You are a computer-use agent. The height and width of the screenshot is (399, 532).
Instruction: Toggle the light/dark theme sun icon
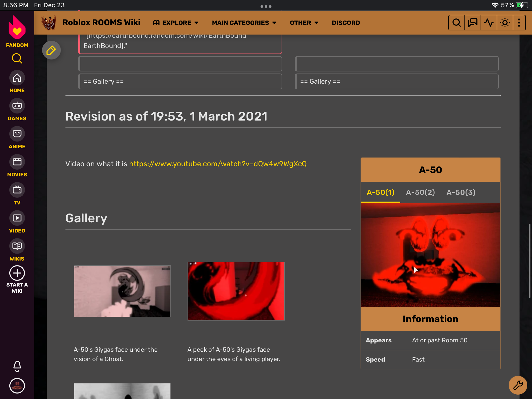click(505, 23)
